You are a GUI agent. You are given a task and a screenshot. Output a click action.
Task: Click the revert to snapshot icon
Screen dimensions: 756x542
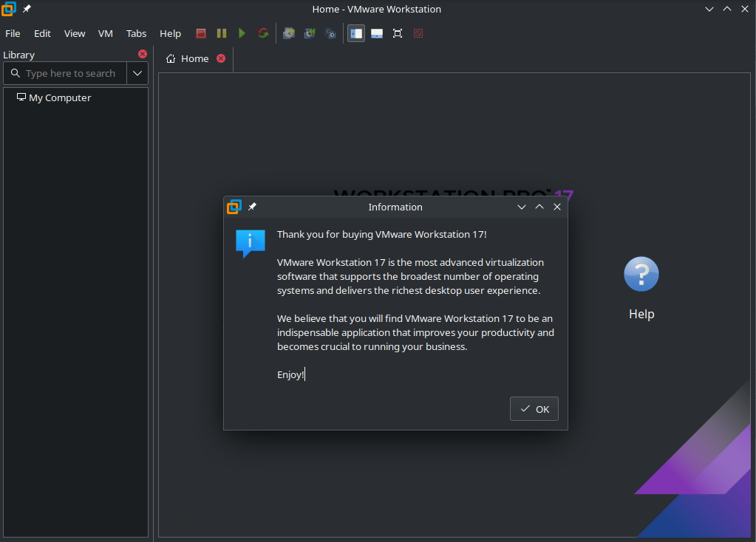tap(310, 33)
